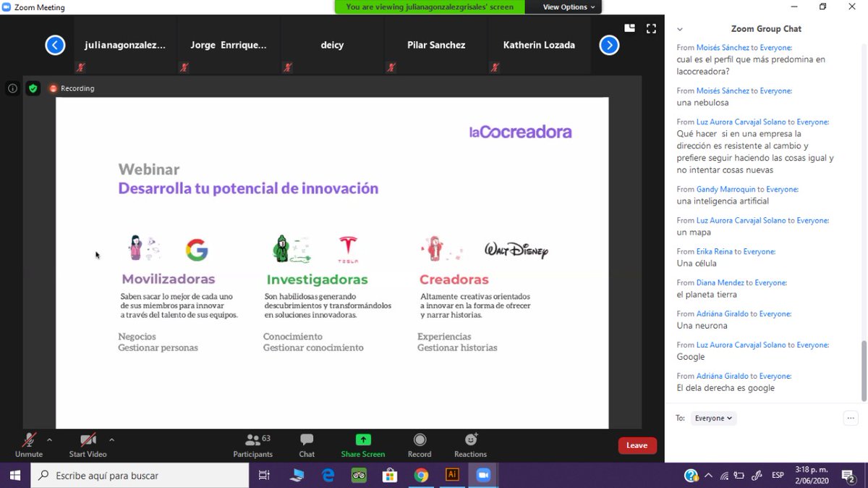Click the Recording indicator
The image size is (868, 488).
tap(72, 88)
